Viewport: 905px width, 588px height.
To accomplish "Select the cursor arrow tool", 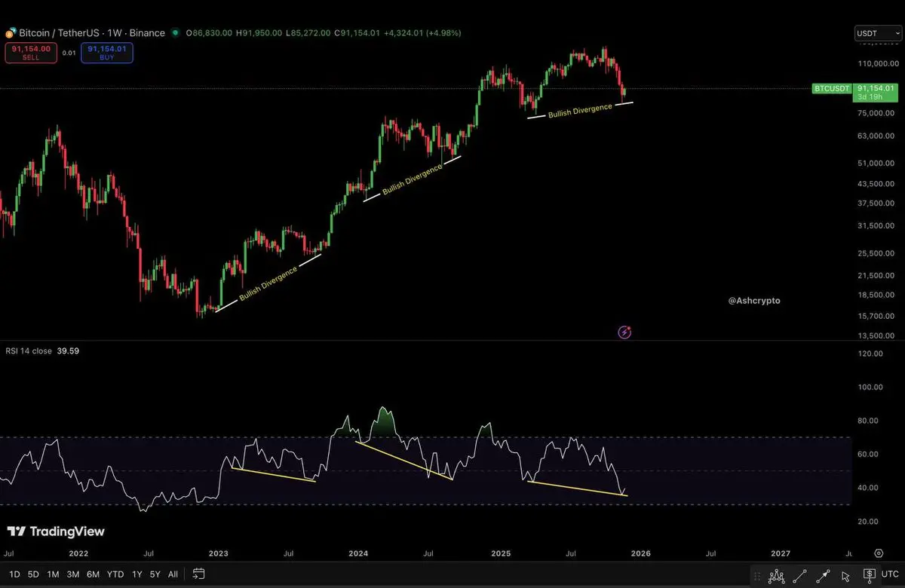I will 845,576.
